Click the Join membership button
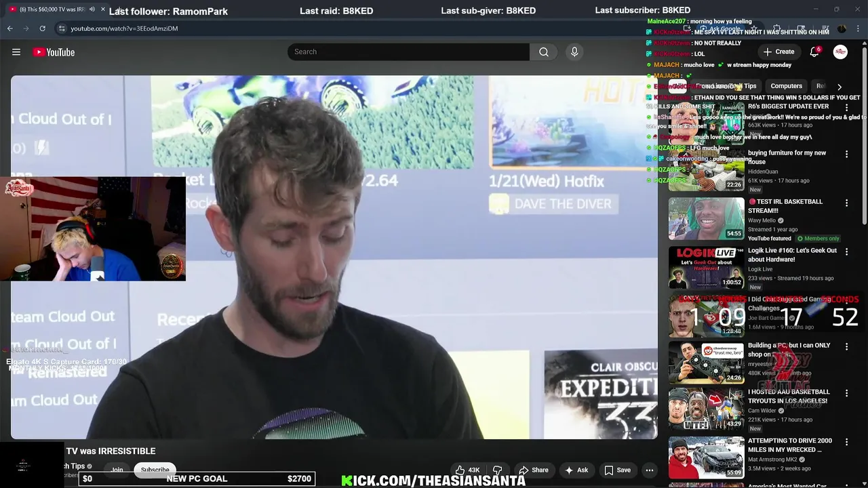 click(117, 470)
